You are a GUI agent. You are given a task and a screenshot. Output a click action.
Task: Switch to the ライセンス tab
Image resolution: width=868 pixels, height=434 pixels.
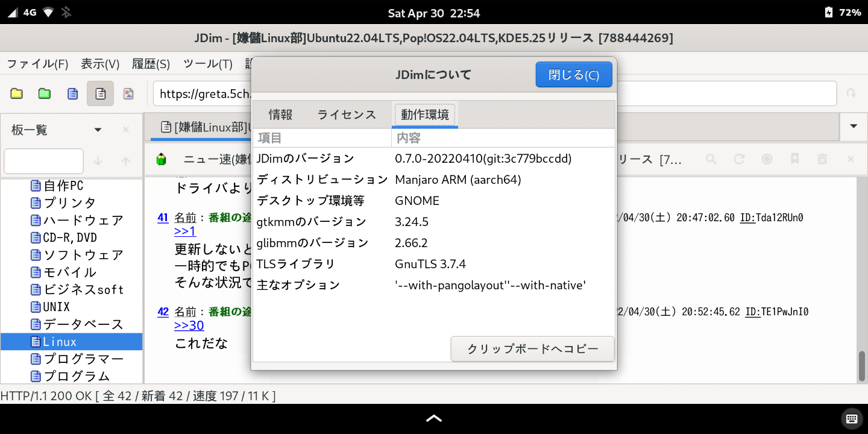347,115
